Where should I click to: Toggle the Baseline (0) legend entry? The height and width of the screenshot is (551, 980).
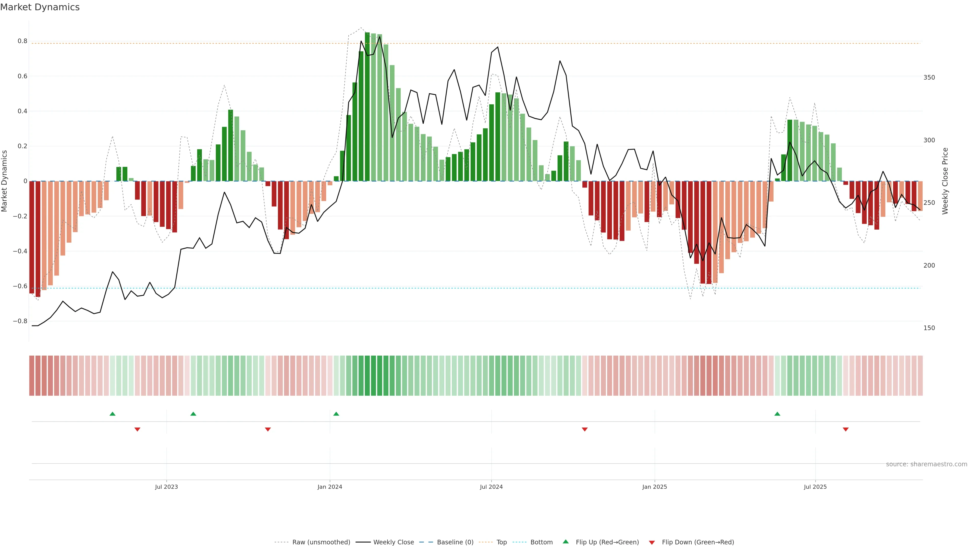click(455, 542)
